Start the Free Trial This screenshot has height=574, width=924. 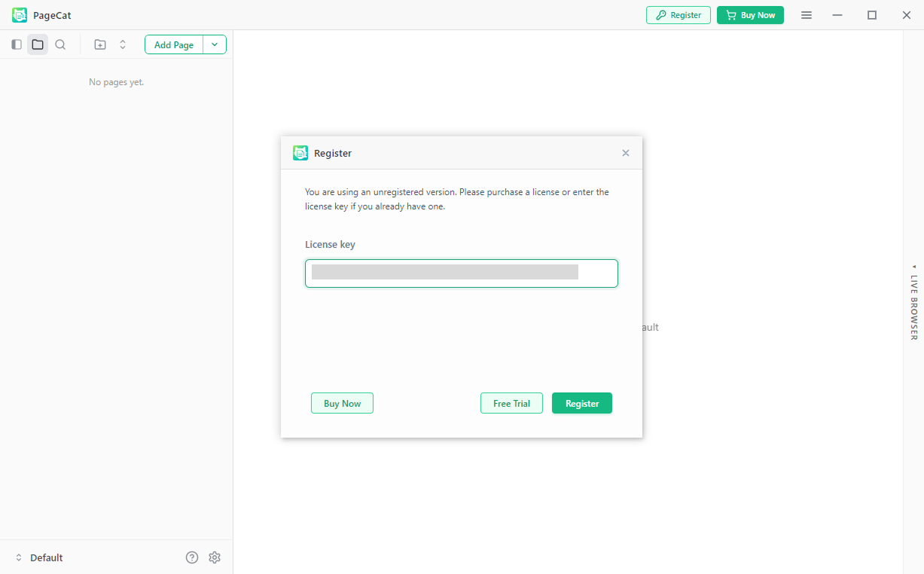click(512, 404)
